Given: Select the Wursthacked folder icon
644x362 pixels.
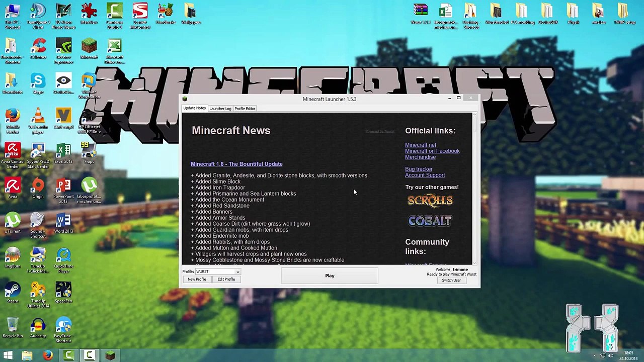Looking at the screenshot, I should [x=497, y=14].
